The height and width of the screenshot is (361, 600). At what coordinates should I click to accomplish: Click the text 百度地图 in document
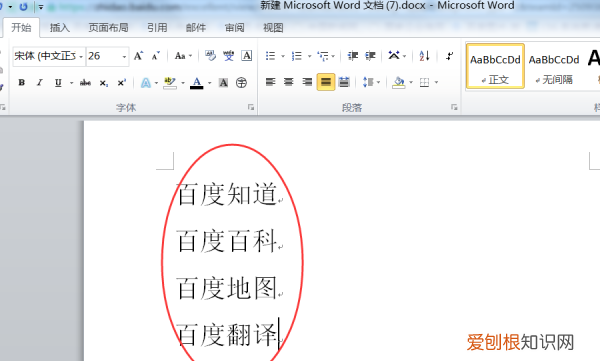coord(227,288)
